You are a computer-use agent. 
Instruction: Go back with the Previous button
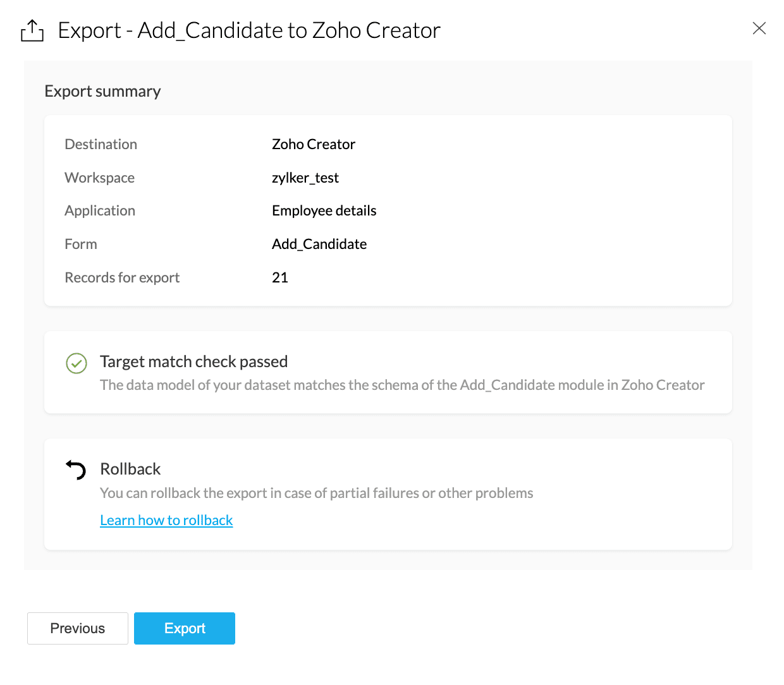click(78, 628)
